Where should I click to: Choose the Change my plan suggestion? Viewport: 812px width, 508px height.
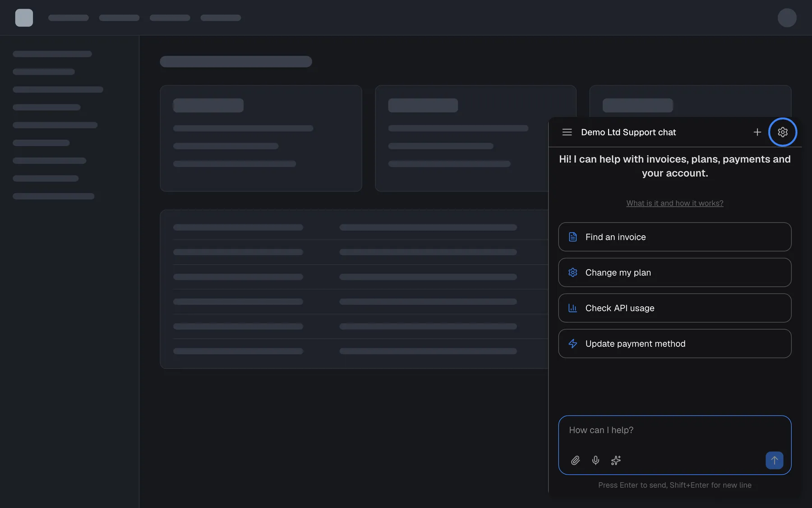point(674,272)
